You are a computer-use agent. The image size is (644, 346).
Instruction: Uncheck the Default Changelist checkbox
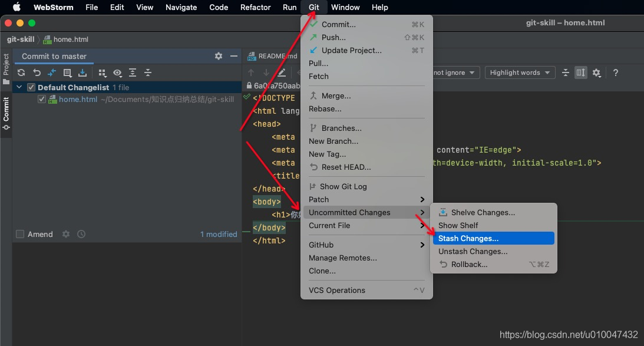pos(31,87)
